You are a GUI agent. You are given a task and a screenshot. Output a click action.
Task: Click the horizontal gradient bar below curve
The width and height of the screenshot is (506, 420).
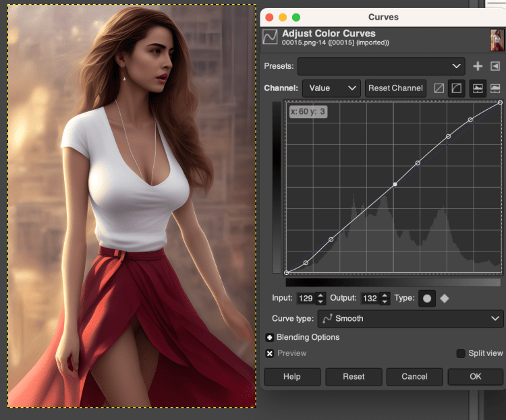(393, 282)
